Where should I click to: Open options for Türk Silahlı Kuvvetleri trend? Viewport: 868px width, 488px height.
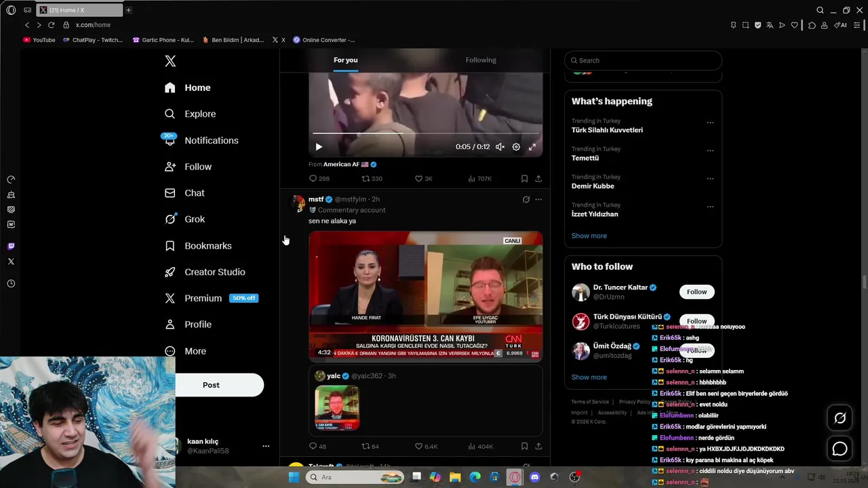coord(710,123)
